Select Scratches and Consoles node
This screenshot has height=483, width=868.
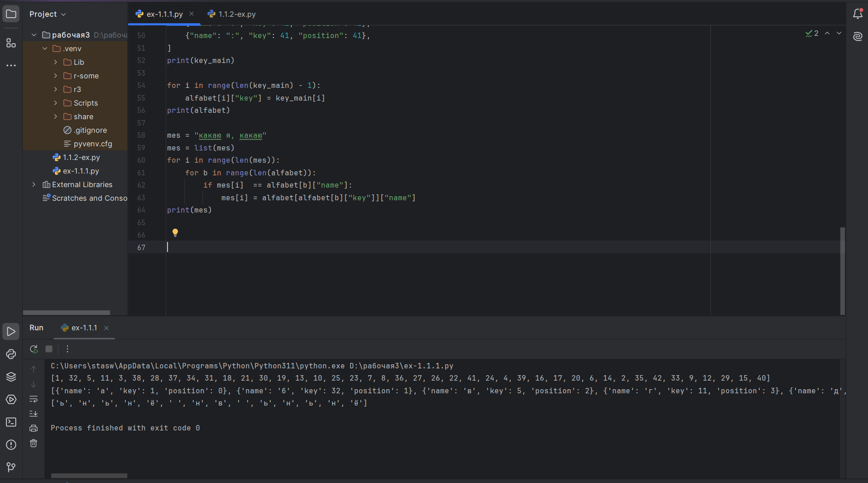click(85, 198)
